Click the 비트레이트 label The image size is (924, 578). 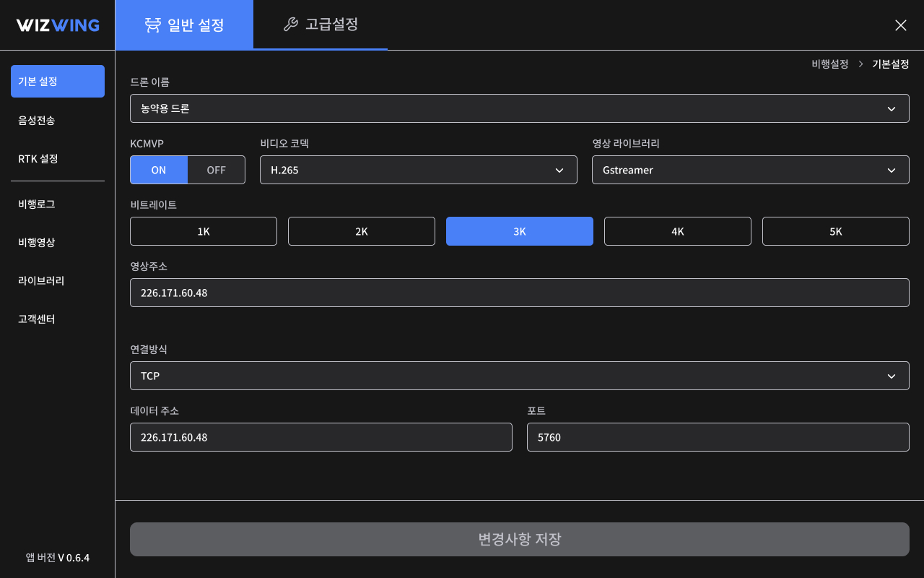153,204
